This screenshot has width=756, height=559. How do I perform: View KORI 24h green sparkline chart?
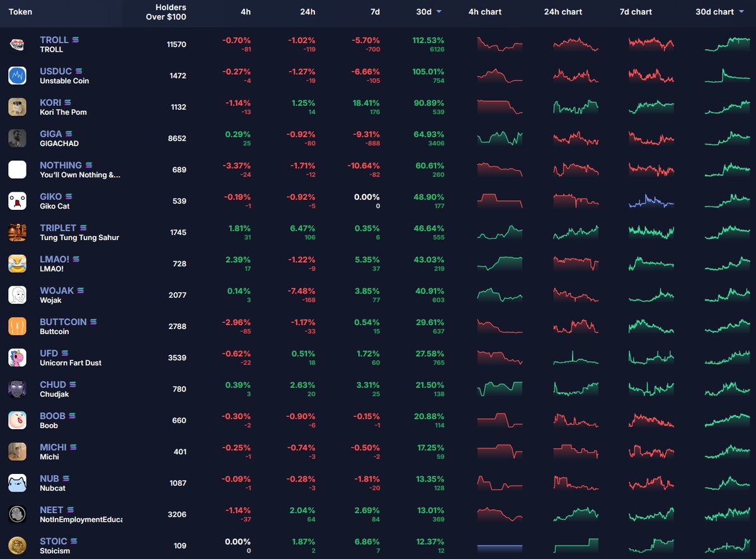576,107
